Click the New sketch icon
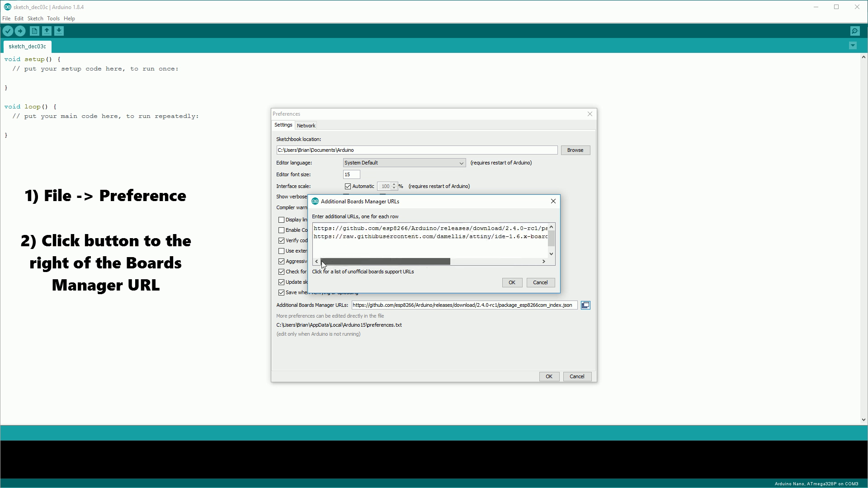This screenshot has width=868, height=488. tap(34, 31)
